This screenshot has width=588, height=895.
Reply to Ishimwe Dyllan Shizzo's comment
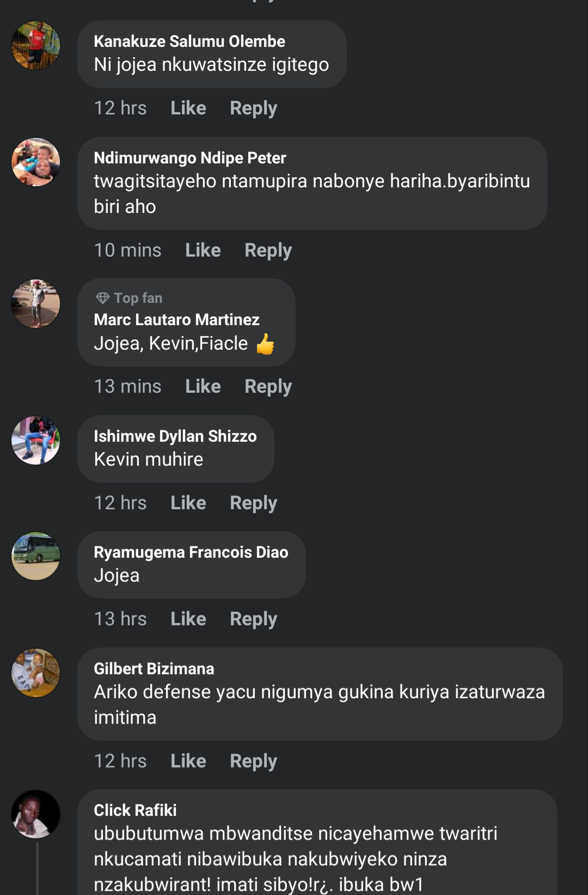point(253,503)
